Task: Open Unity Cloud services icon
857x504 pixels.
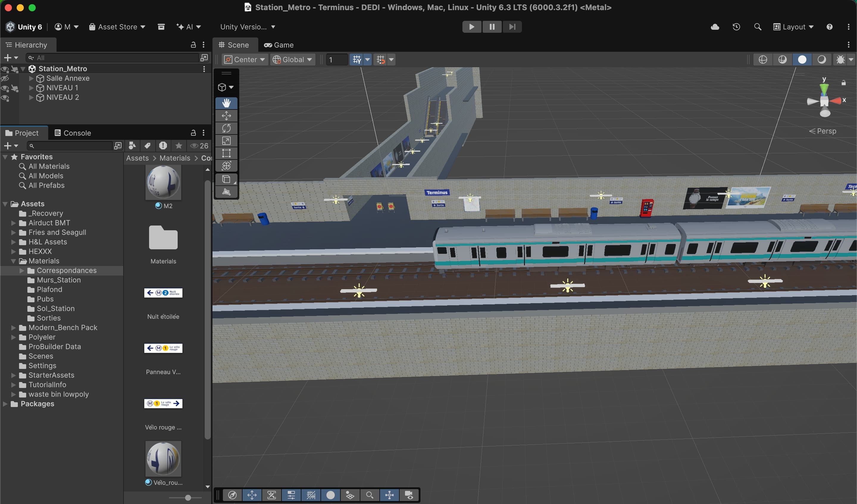Action: [x=715, y=27]
